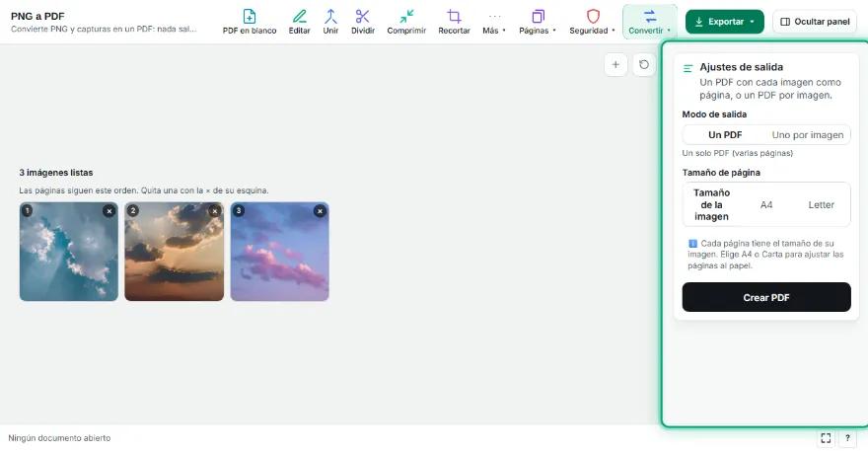Remove image 2 with its x
This screenshot has height=451, width=868.
point(215,211)
